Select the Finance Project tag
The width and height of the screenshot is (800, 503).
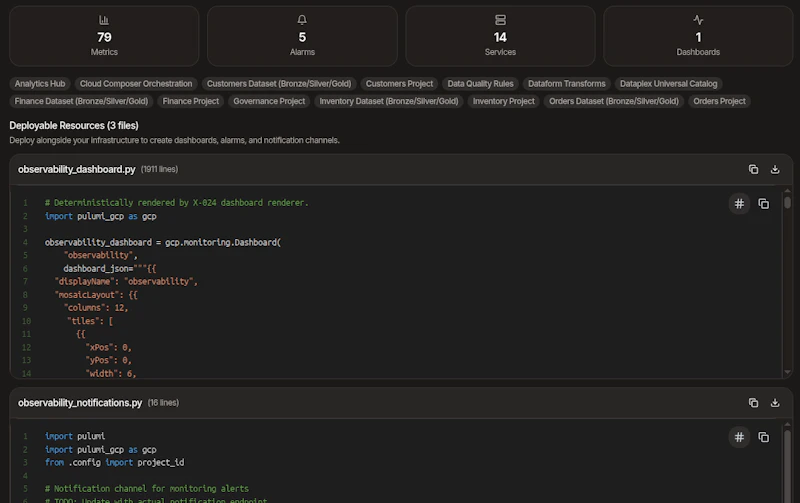click(190, 101)
